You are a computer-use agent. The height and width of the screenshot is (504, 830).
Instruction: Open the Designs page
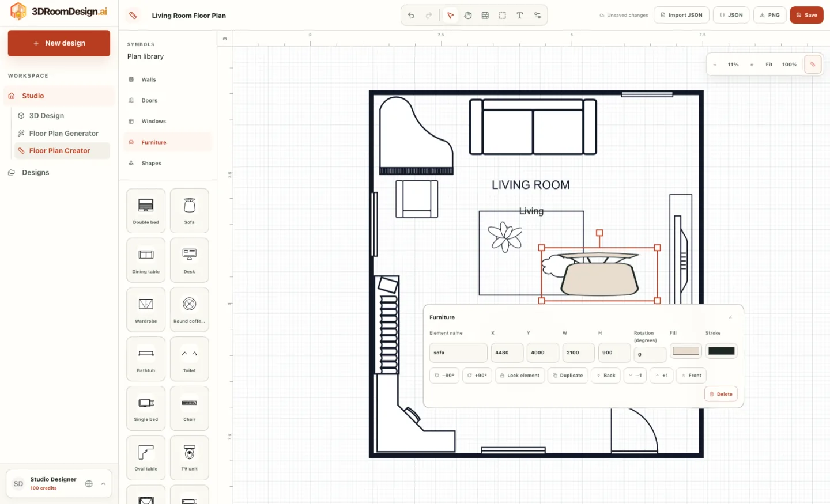59,173
